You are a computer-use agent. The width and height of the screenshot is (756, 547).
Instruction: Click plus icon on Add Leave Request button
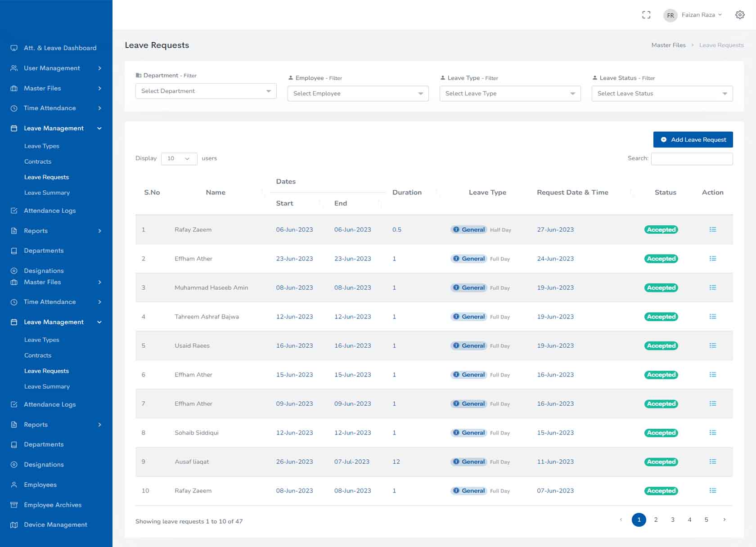coord(663,139)
